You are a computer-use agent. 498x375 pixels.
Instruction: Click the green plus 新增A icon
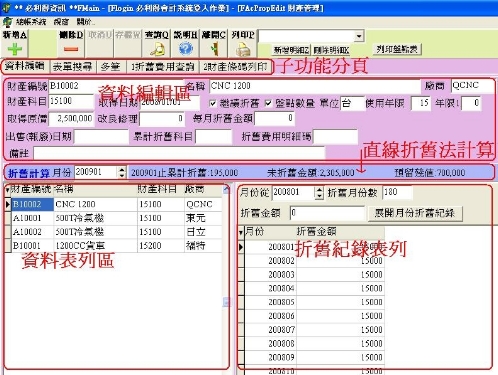[15, 49]
